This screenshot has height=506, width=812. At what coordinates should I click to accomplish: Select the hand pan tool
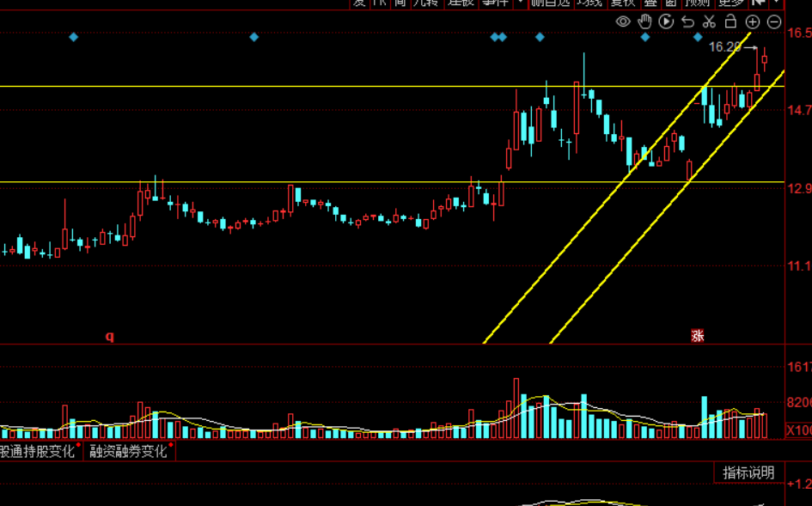[644, 21]
